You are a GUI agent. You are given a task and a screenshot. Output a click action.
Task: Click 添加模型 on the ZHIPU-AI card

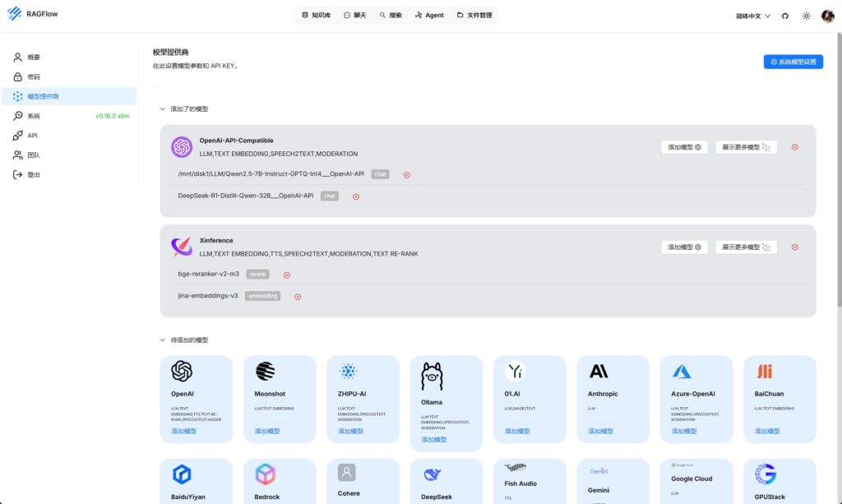(x=350, y=431)
